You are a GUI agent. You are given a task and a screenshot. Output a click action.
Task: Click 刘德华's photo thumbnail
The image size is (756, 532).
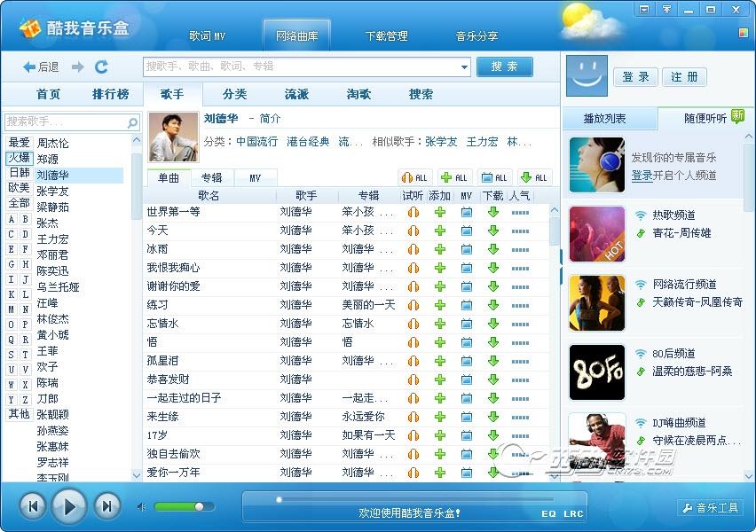(174, 137)
